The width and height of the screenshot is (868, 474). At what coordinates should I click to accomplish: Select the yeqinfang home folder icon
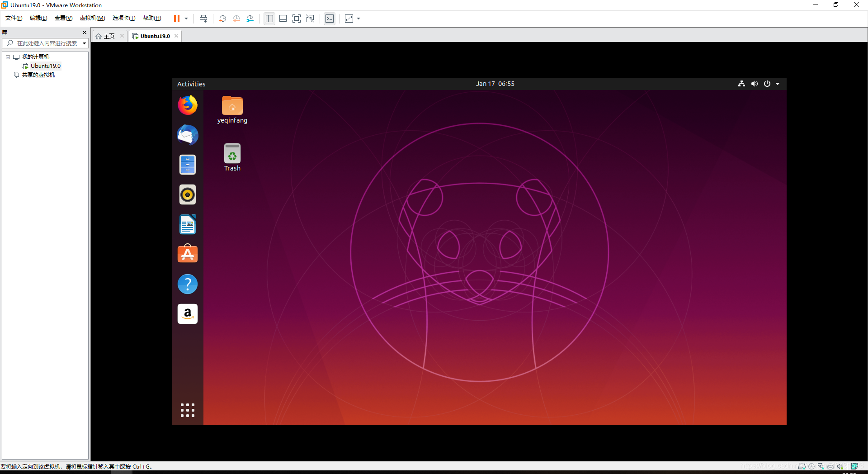pyautogui.click(x=232, y=110)
